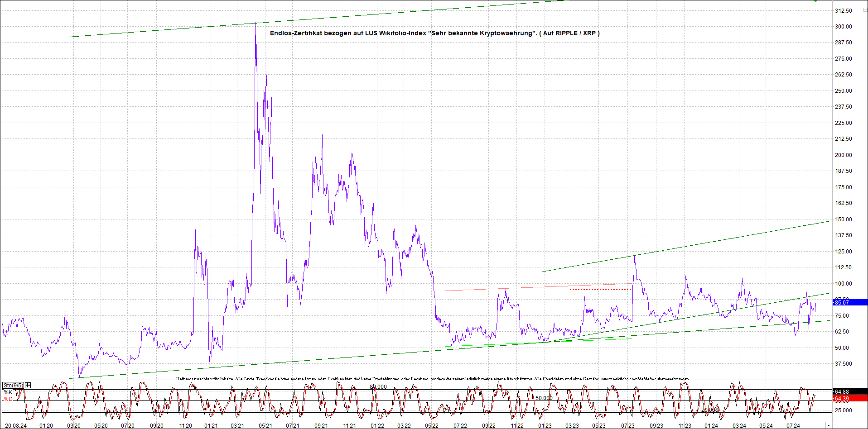Click the 50.000 stochastic level label
Screen dimensions: 868x429
tap(544, 398)
